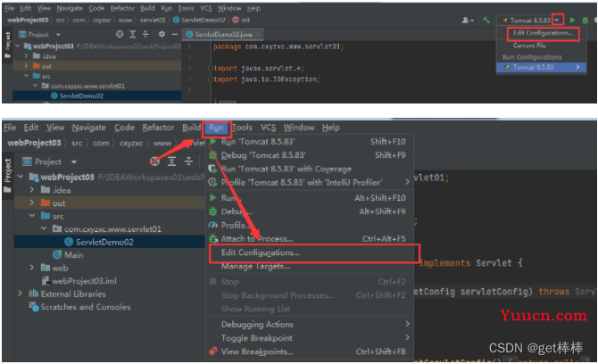Click servlet01 in the breadcrumb path

click(x=153, y=21)
